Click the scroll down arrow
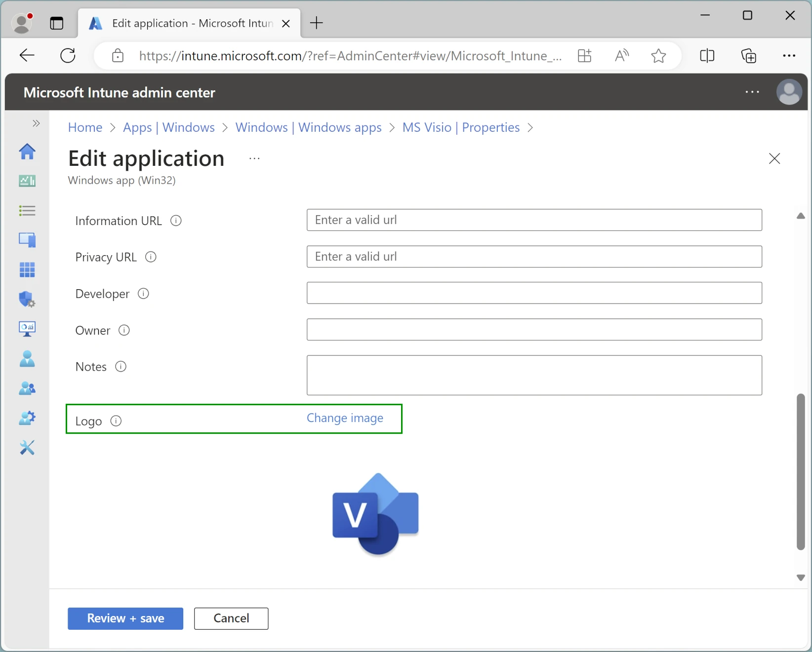The height and width of the screenshot is (652, 812). tap(801, 577)
